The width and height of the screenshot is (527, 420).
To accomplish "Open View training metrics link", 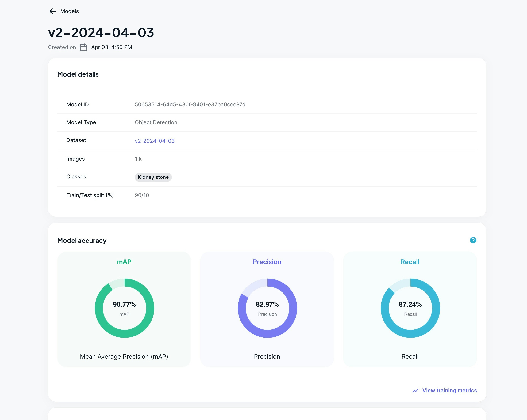I will (x=449, y=390).
